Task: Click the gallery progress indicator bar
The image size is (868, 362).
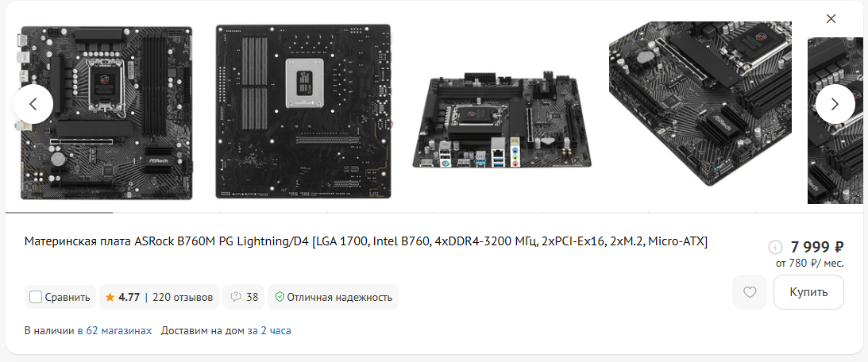Action: [x=434, y=212]
